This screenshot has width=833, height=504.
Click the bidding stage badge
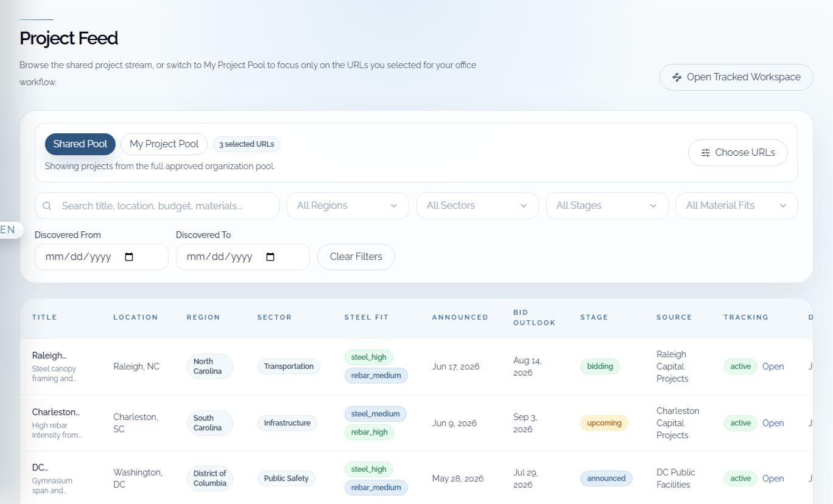tap(600, 366)
